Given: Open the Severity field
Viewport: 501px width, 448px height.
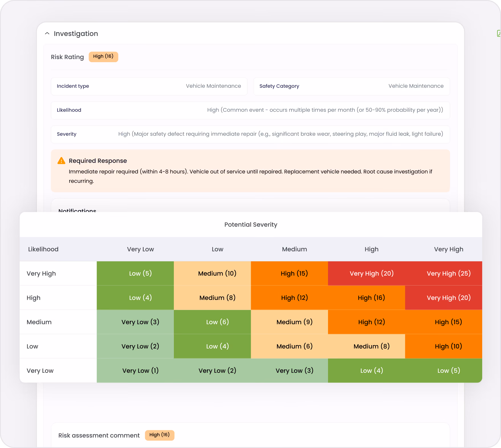Looking at the screenshot, I should click(251, 134).
